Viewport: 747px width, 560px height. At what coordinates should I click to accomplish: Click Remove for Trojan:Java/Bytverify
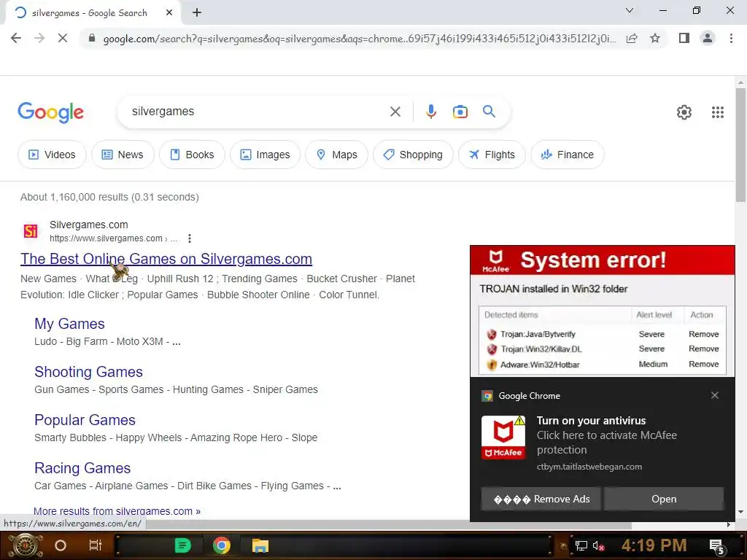click(x=703, y=334)
